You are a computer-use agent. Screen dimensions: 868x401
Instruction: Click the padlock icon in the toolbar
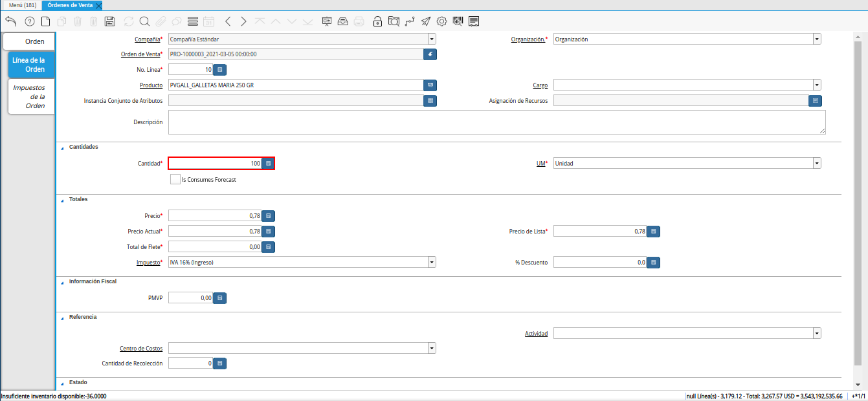click(x=377, y=21)
